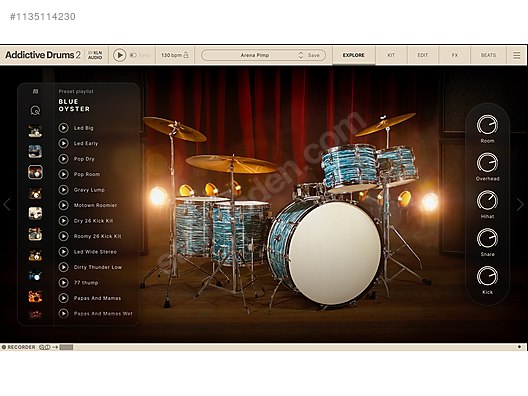Image resolution: width=528 pixels, height=396 pixels.
Task: Play the Dirty Thunder Low preview
Action: [63, 267]
